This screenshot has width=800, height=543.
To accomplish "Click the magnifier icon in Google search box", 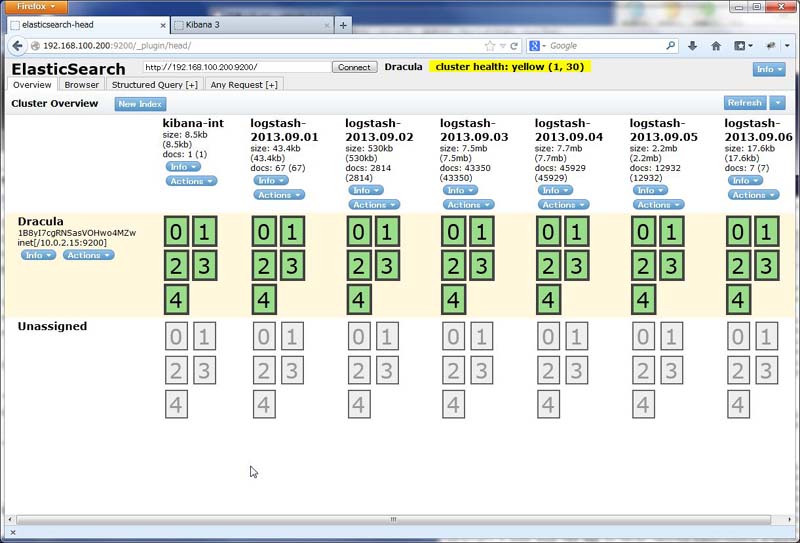I will (x=671, y=45).
